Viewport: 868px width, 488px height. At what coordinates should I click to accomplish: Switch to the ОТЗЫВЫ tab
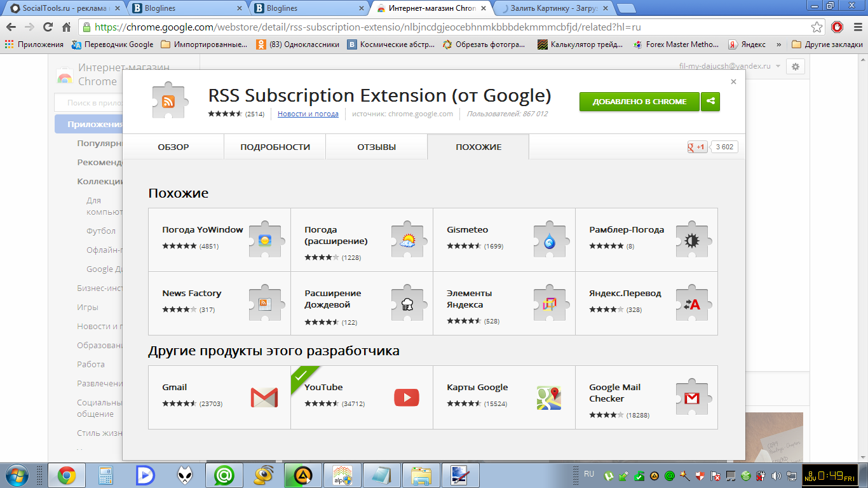[376, 147]
